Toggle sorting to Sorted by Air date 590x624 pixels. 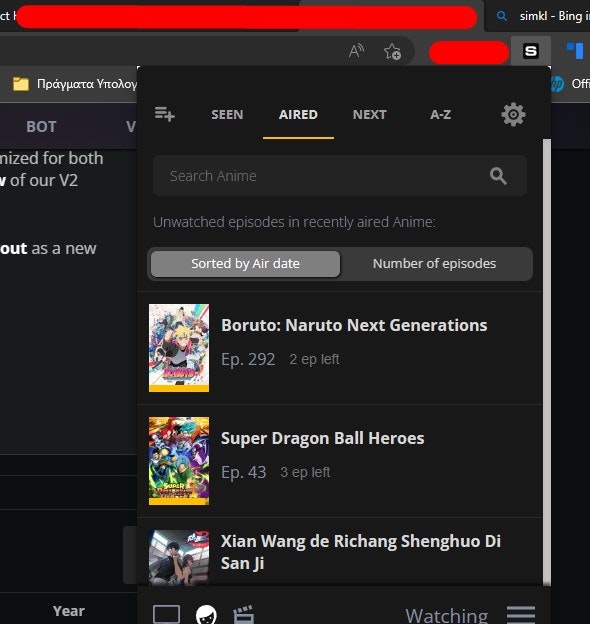click(x=245, y=263)
